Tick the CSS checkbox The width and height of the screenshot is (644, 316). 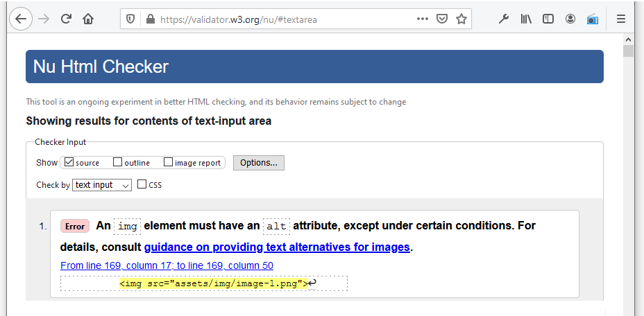tap(142, 185)
